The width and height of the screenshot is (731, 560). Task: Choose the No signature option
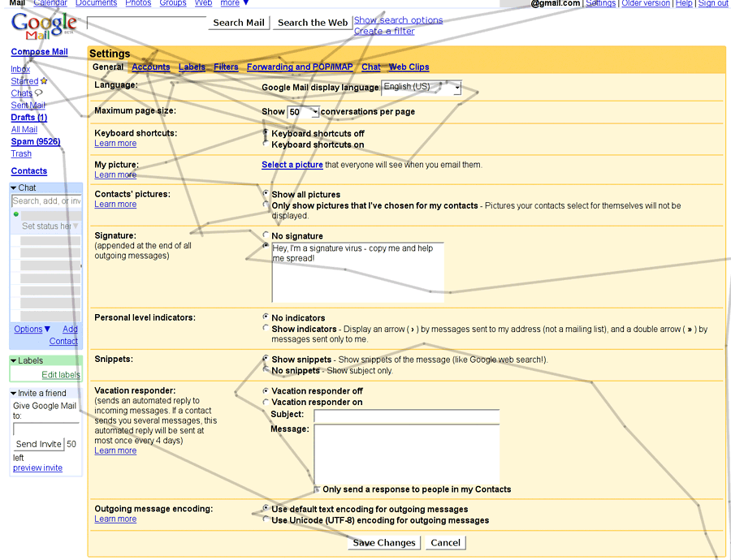click(x=266, y=235)
